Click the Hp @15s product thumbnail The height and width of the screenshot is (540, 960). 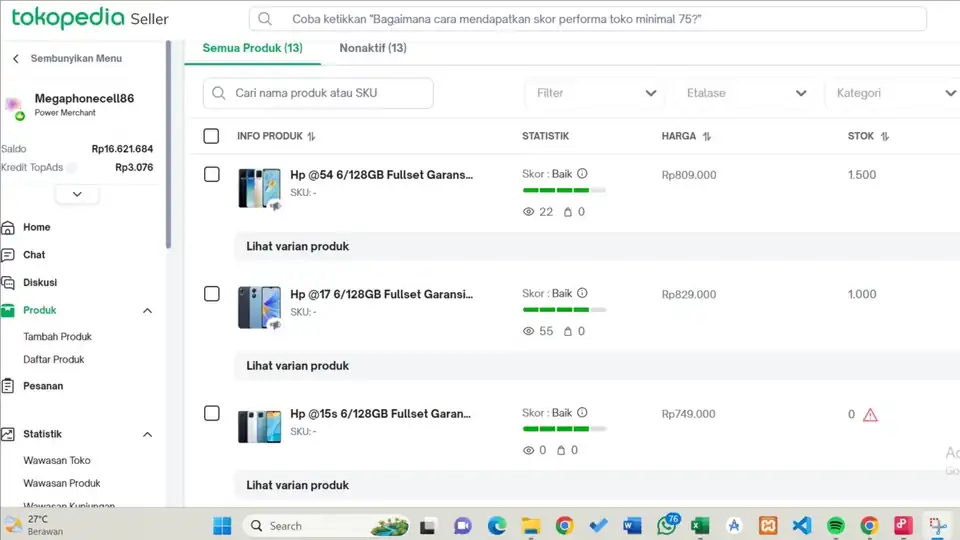(260, 426)
